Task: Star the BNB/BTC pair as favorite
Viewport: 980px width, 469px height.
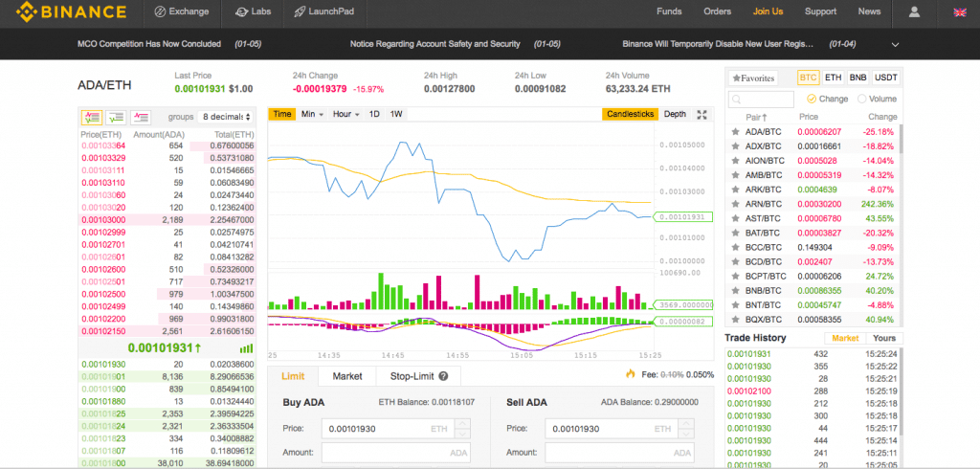Action: 736,291
